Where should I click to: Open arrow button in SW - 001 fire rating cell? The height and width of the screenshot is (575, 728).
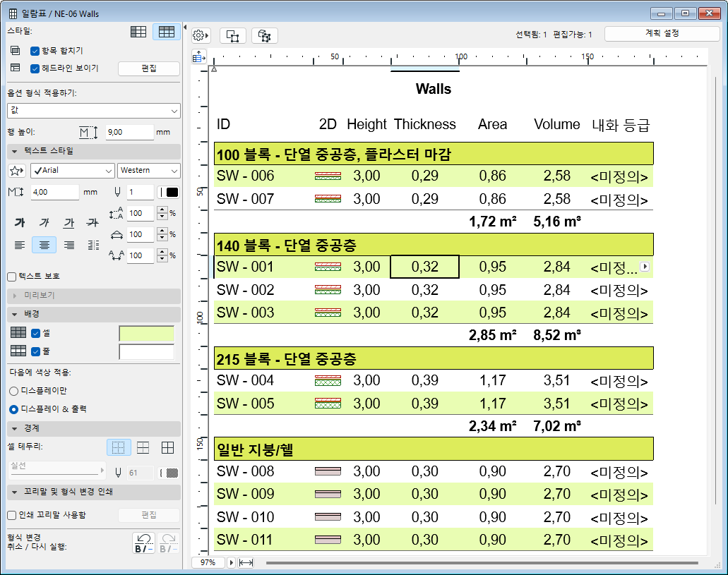[x=645, y=267]
